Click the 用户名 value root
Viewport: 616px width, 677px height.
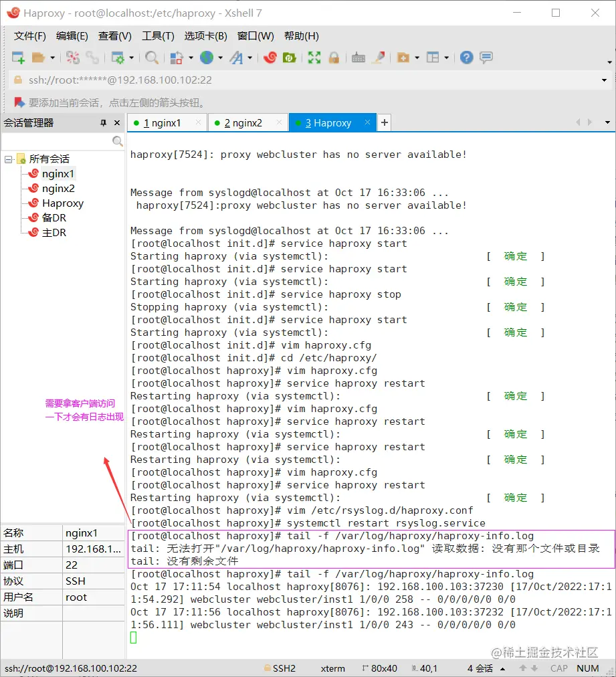(x=93, y=597)
